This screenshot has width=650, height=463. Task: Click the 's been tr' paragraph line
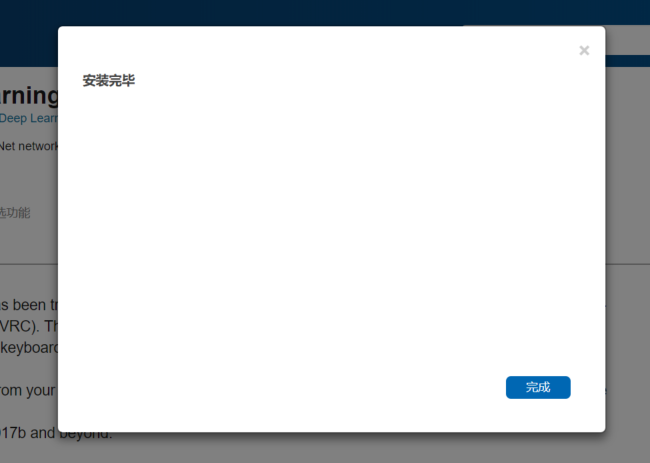[29, 305]
